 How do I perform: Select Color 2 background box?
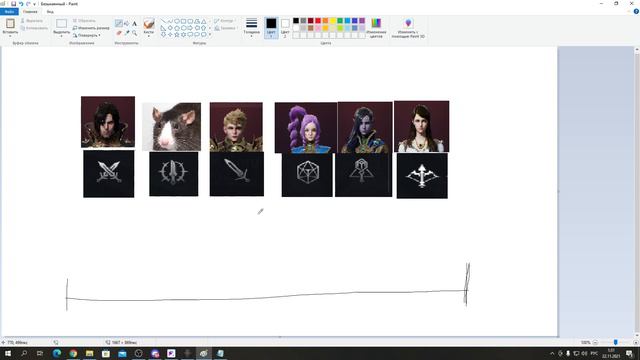pos(285,27)
